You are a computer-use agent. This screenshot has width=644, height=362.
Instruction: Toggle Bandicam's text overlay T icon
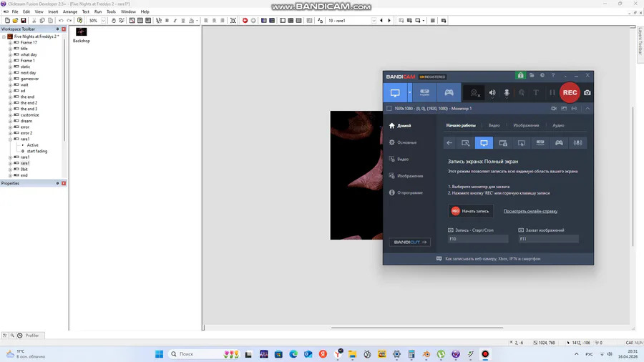(x=536, y=93)
